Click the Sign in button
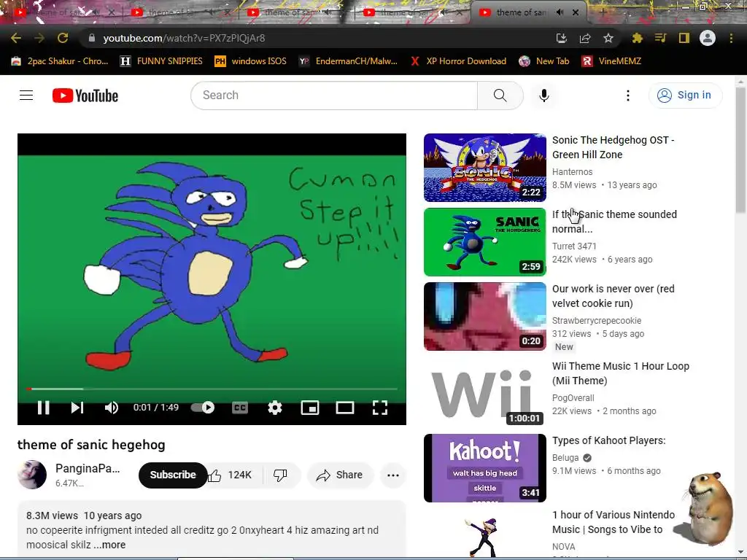Image resolution: width=747 pixels, height=560 pixels. pyautogui.click(x=685, y=96)
